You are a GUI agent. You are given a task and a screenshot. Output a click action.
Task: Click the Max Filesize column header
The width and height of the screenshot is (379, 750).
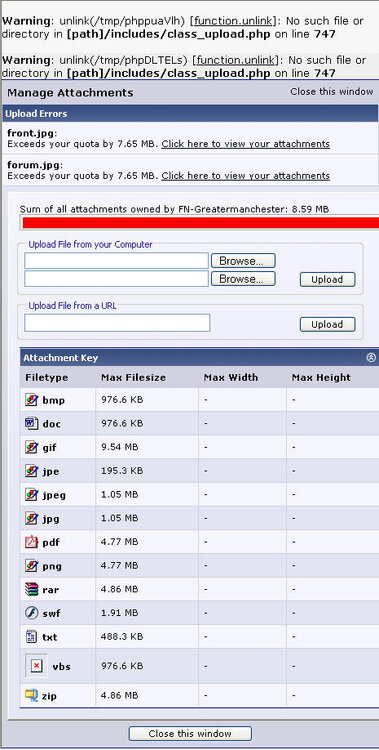tap(134, 377)
